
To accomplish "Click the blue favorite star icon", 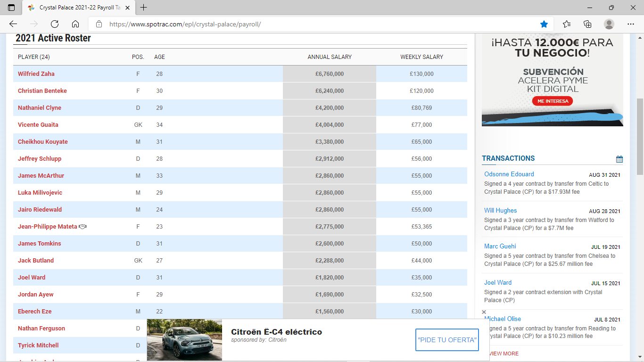I will coord(544,24).
